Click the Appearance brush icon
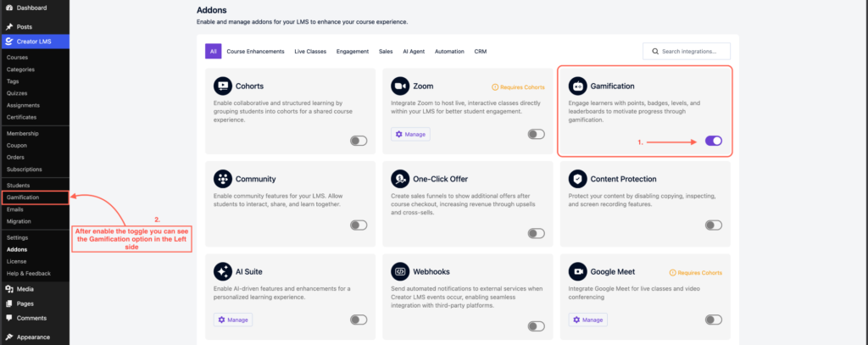 point(9,337)
